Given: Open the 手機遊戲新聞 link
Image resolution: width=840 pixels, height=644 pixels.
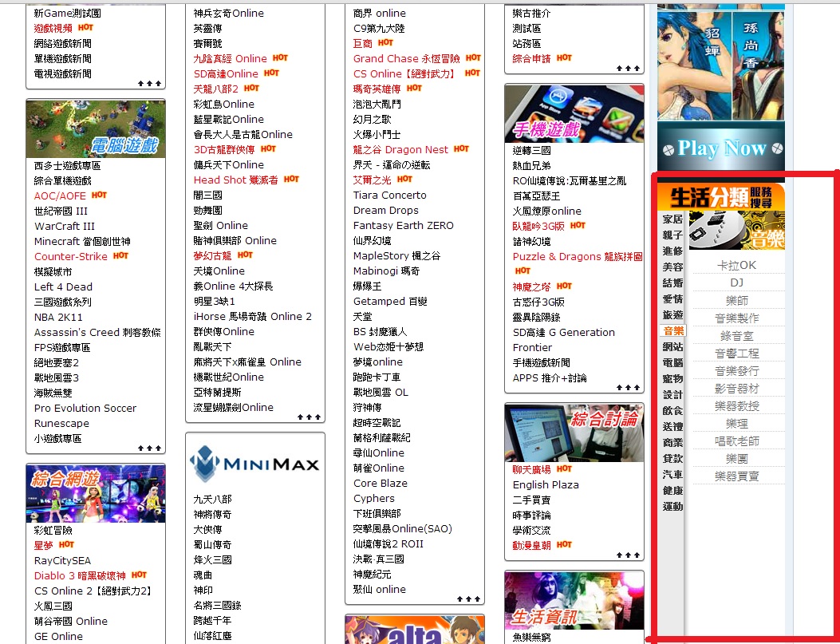Looking at the screenshot, I should coord(541,363).
